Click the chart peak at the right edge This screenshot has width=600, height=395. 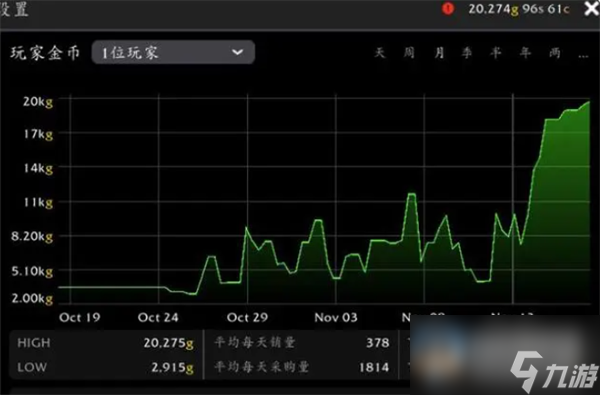click(589, 102)
